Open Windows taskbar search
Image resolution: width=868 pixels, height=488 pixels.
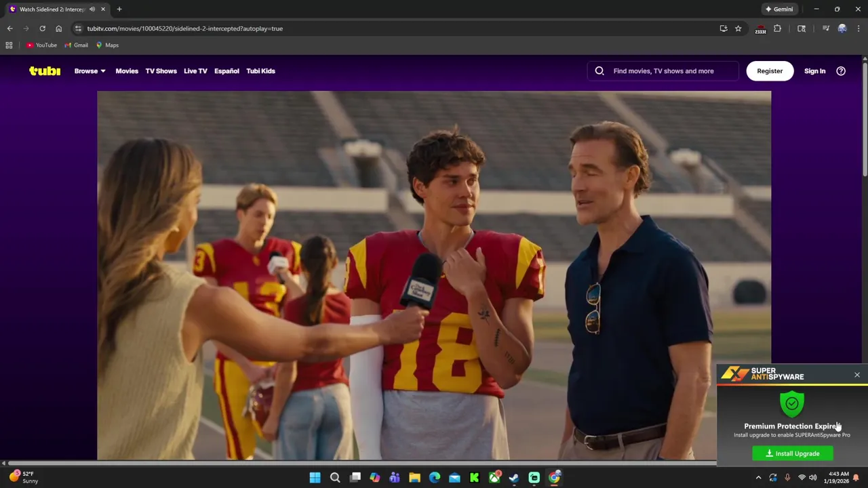click(x=335, y=478)
